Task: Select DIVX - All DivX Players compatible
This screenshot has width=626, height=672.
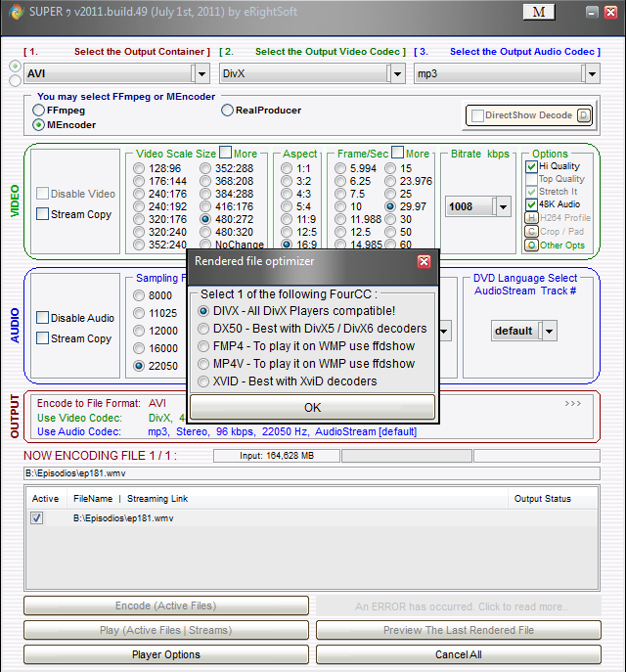Action: (x=203, y=311)
